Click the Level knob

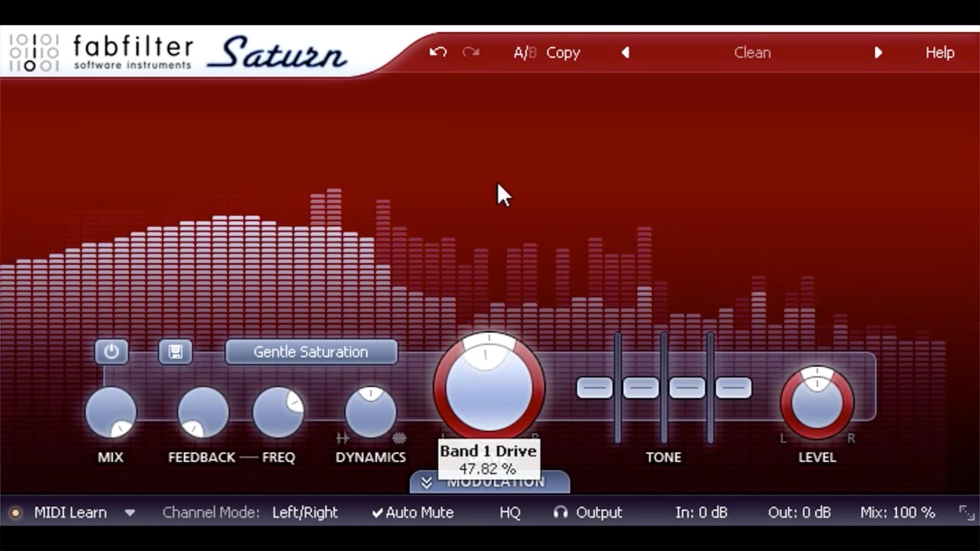[x=817, y=403]
